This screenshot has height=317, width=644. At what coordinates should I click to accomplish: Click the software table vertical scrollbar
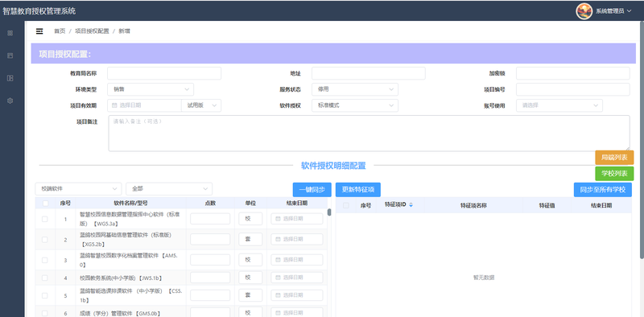[329, 212]
